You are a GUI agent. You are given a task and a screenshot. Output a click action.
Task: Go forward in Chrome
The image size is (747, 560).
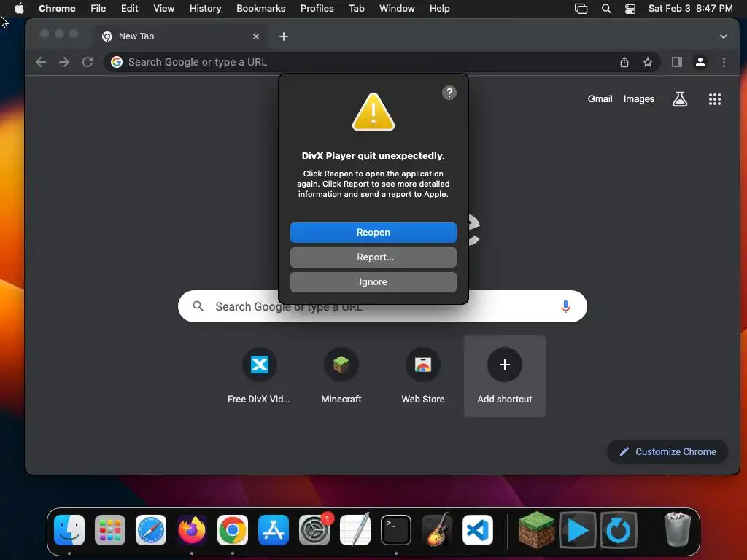click(64, 62)
